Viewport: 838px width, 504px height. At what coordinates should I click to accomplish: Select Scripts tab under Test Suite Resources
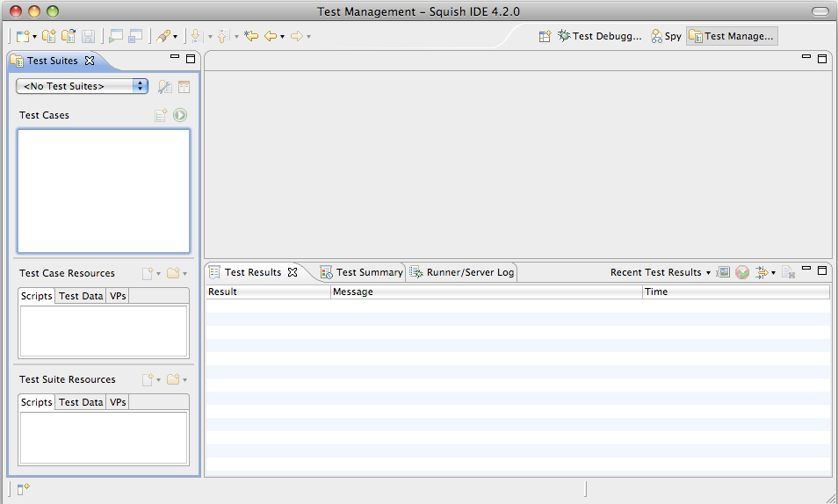pos(36,402)
